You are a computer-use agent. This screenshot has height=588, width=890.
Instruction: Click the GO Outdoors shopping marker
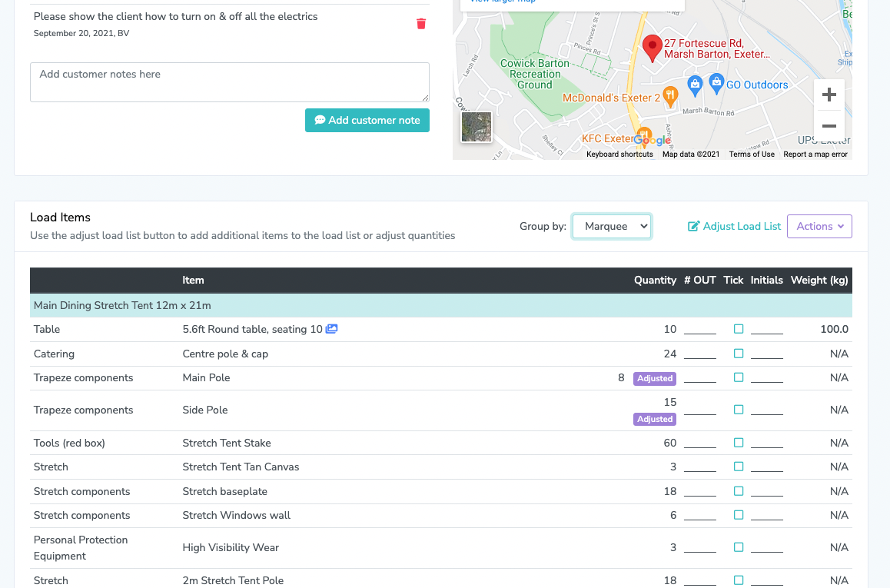pyautogui.click(x=716, y=84)
